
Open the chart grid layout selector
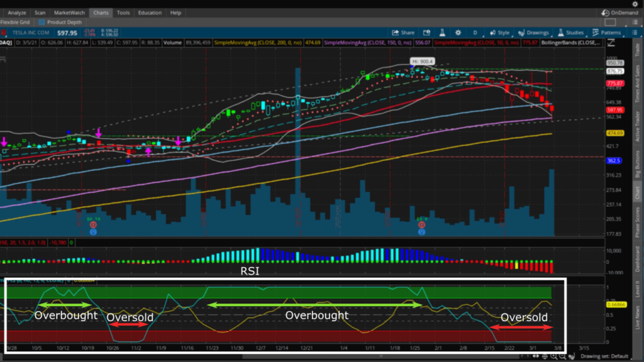click(610, 22)
